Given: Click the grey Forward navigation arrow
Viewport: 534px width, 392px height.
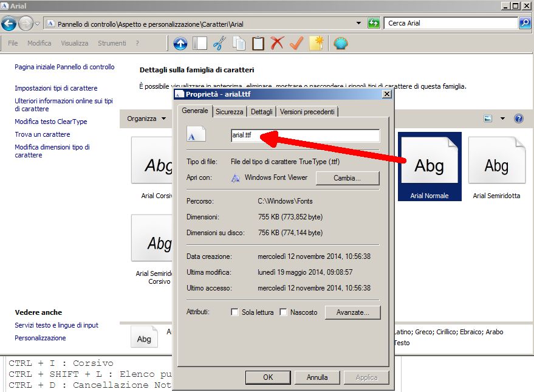Looking at the screenshot, I should [25, 24].
